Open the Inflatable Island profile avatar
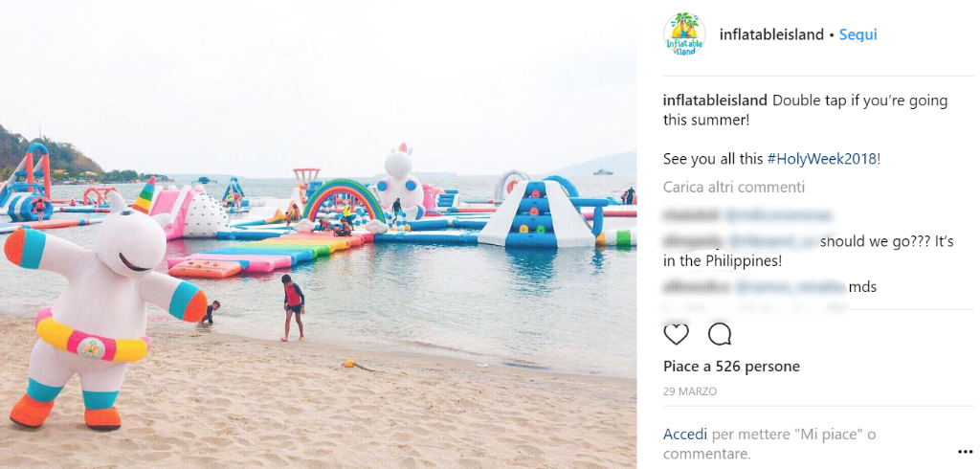The width and height of the screenshot is (980, 469). 684,34
